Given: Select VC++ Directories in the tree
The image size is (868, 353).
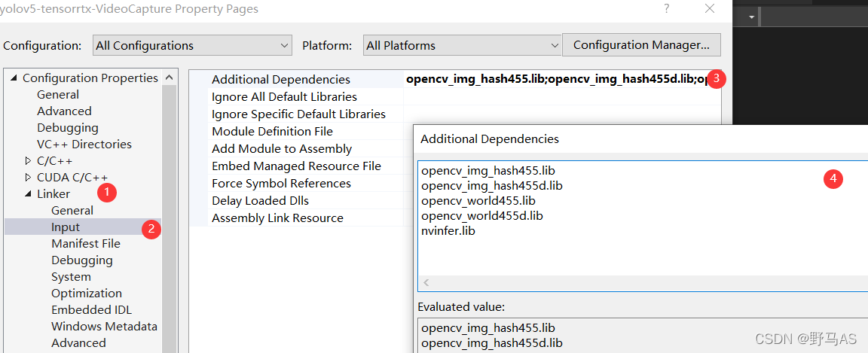Looking at the screenshot, I should click(x=84, y=145).
